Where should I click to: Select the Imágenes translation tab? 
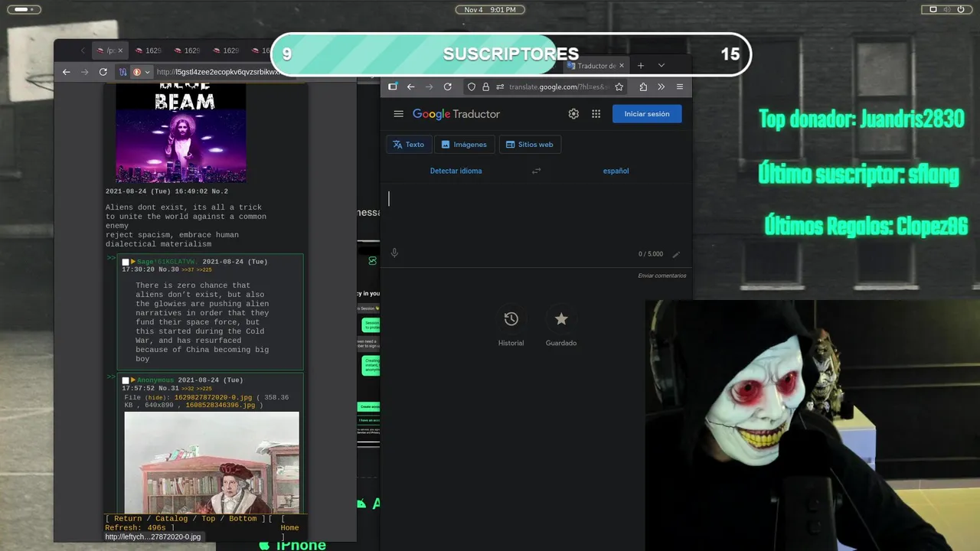tap(464, 145)
